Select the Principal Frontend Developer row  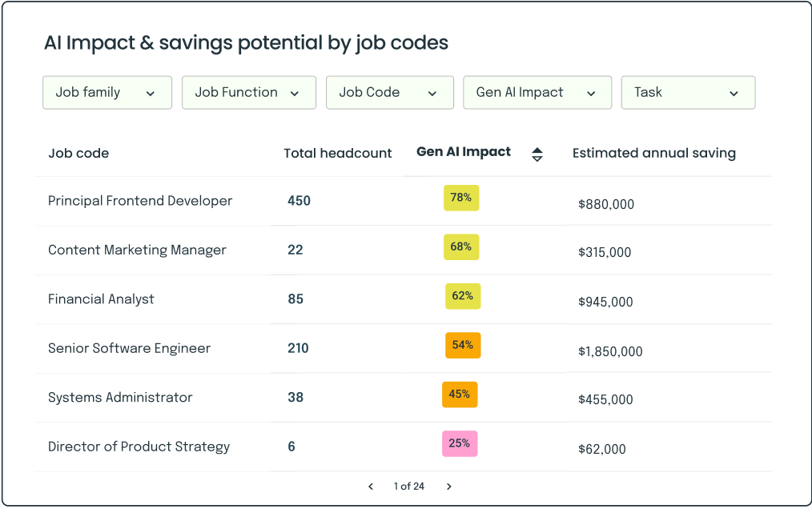tap(140, 201)
